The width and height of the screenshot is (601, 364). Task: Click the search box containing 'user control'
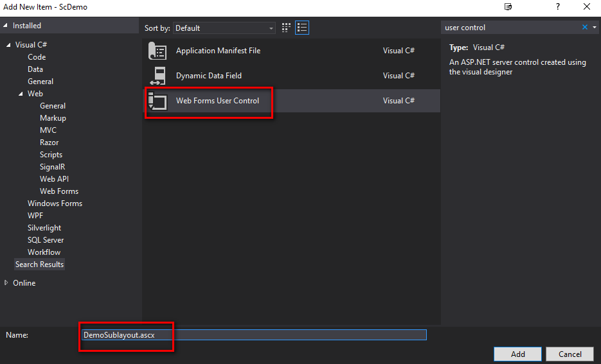pos(512,28)
